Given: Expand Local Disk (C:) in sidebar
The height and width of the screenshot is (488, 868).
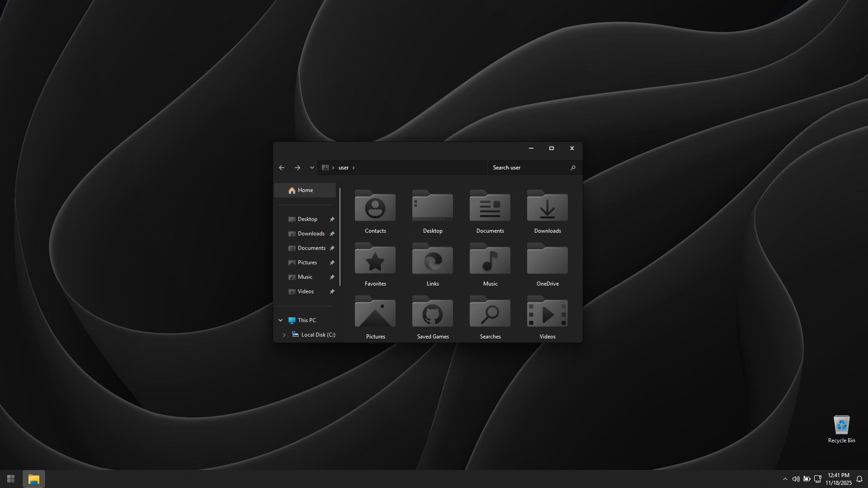Looking at the screenshot, I should 284,335.
